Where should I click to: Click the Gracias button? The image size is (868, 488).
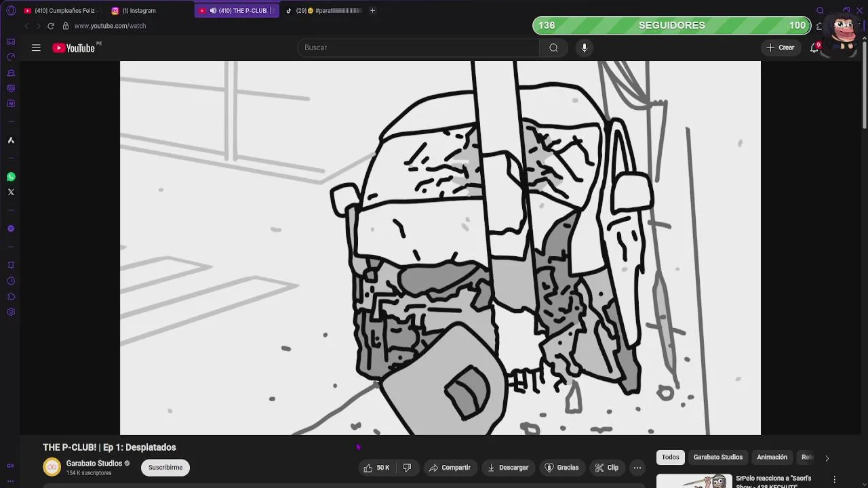click(x=561, y=468)
